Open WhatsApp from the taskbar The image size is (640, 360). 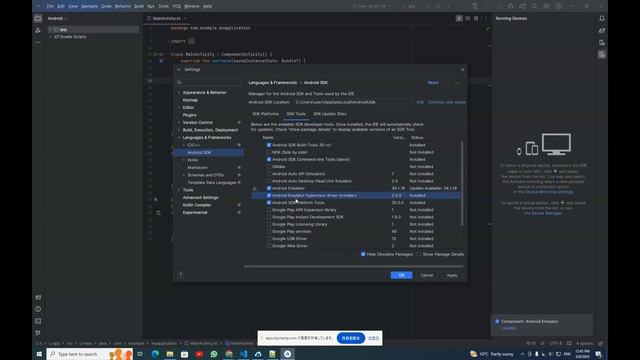(214, 354)
